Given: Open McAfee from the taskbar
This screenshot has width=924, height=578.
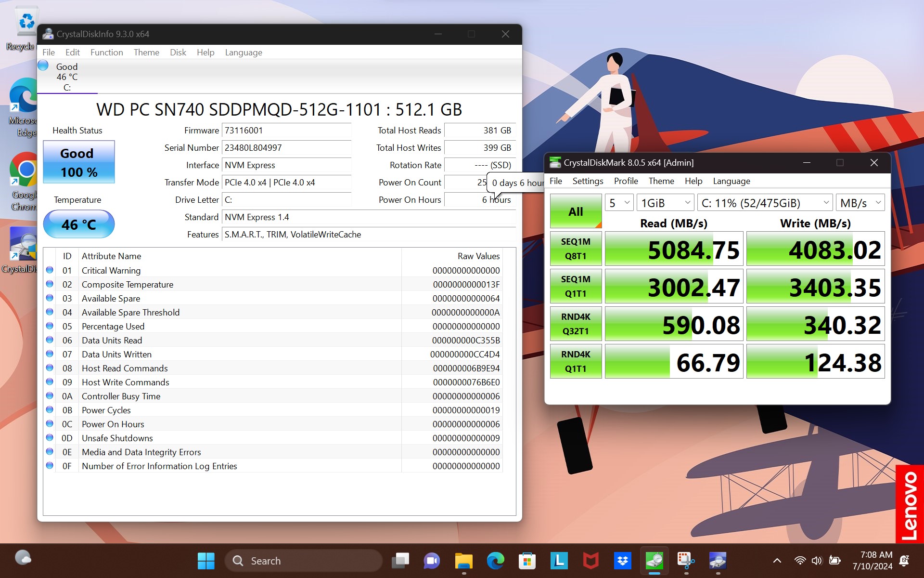Looking at the screenshot, I should [590, 561].
